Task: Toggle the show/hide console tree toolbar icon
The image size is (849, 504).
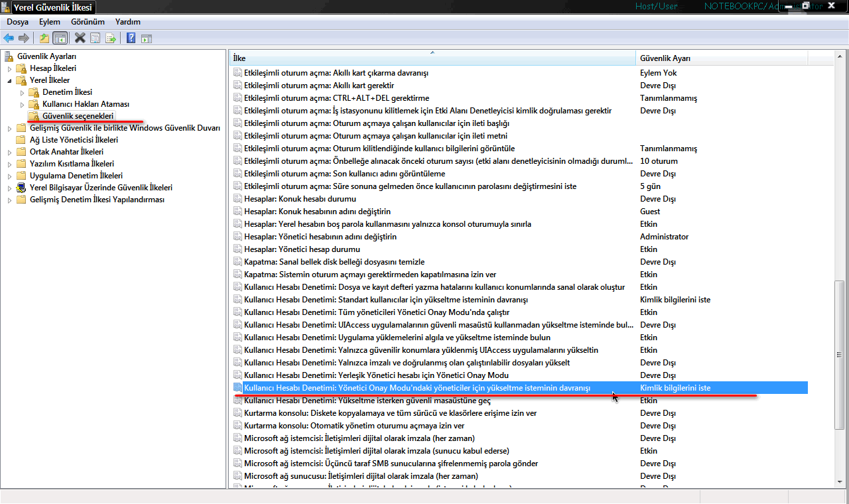Action: click(60, 38)
